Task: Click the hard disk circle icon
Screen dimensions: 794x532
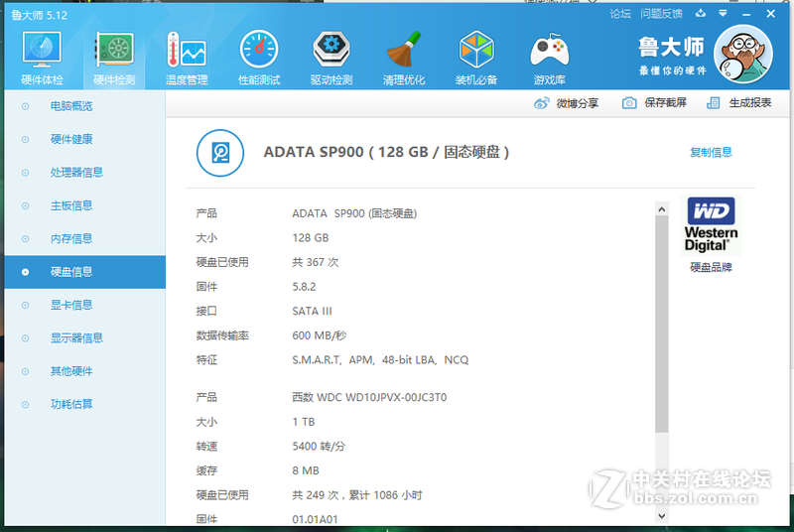Action: 219,153
